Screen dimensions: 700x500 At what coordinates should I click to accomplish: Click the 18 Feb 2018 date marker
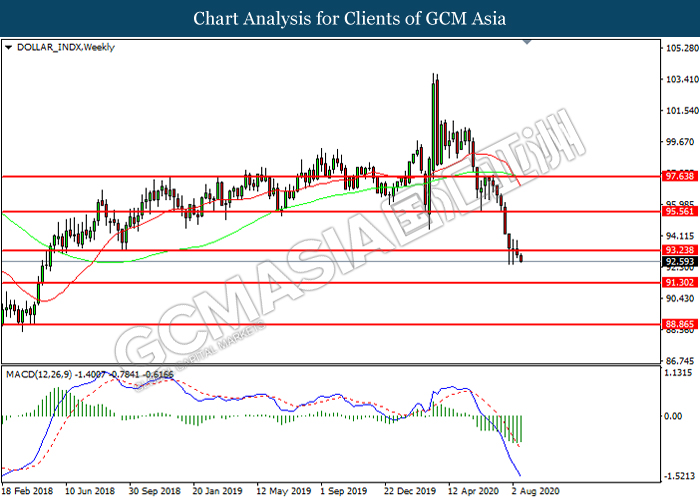(x=27, y=491)
